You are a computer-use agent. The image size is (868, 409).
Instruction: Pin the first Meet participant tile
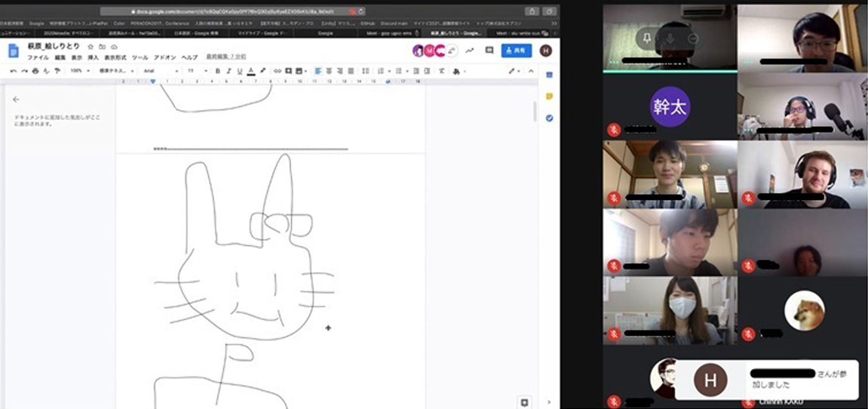[646, 38]
